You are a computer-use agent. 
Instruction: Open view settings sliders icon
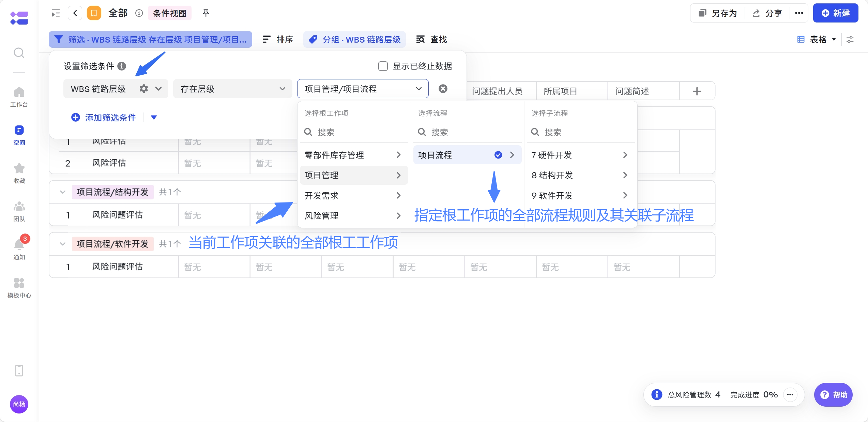[x=850, y=40]
